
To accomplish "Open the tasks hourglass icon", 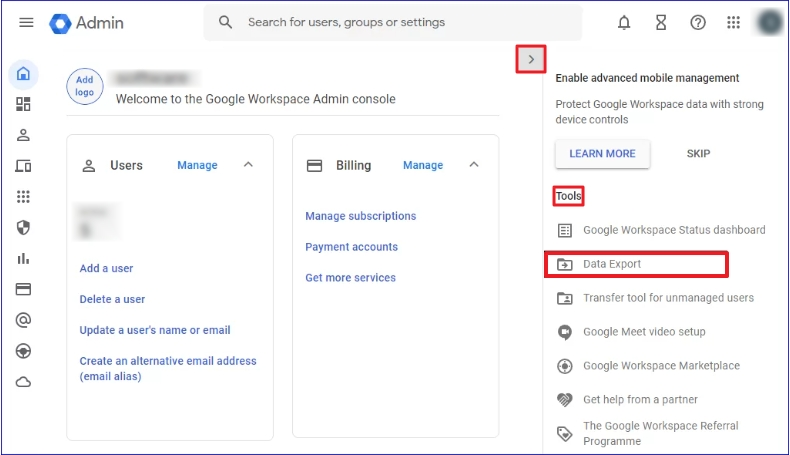I will click(661, 23).
